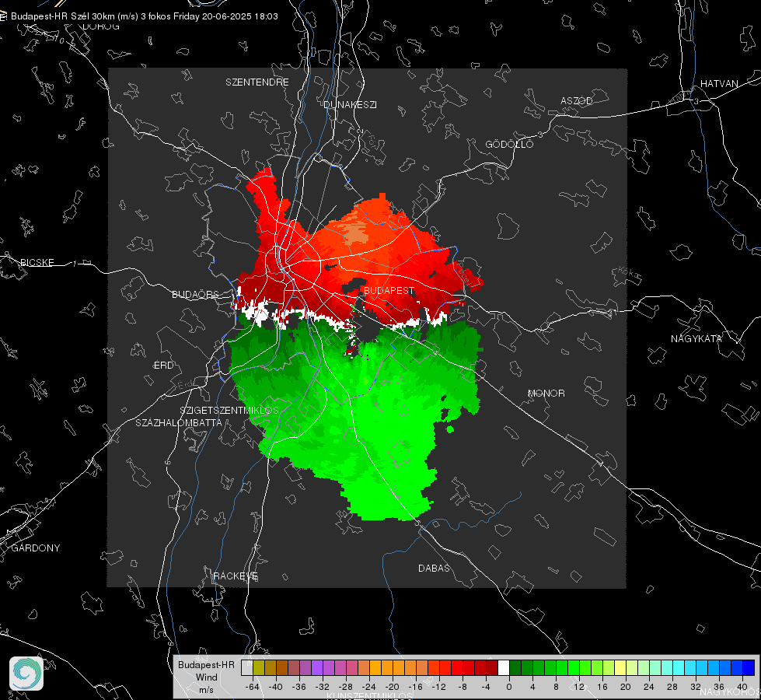Click the BICSKE town label
This screenshot has height=700, width=761.
(x=37, y=263)
